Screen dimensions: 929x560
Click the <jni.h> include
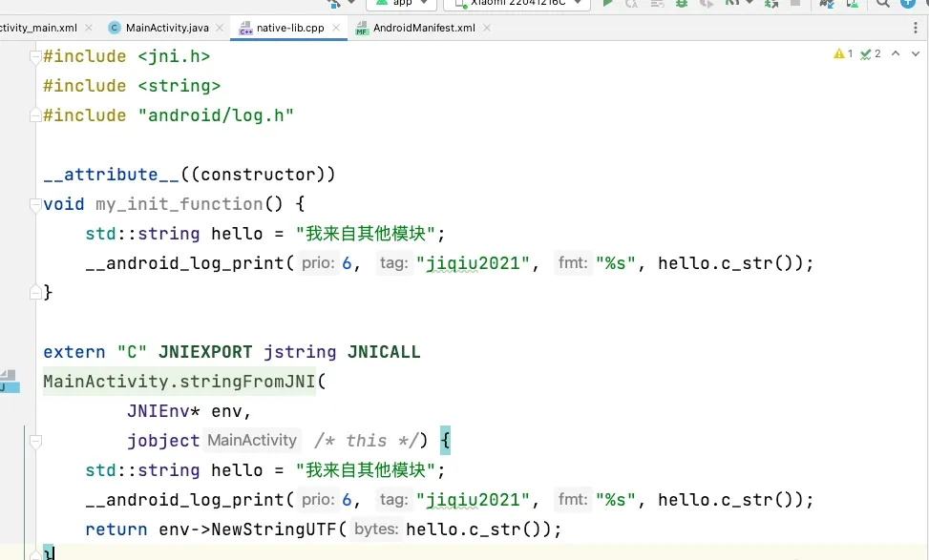point(174,56)
